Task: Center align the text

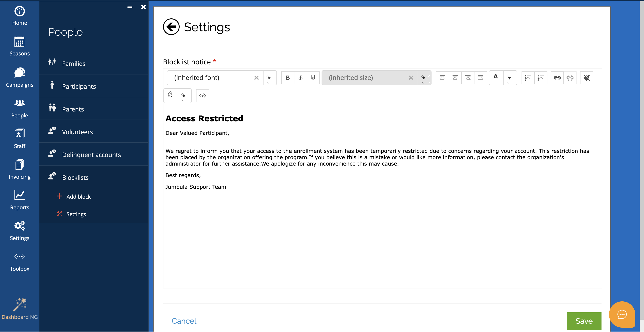Action: (455, 78)
